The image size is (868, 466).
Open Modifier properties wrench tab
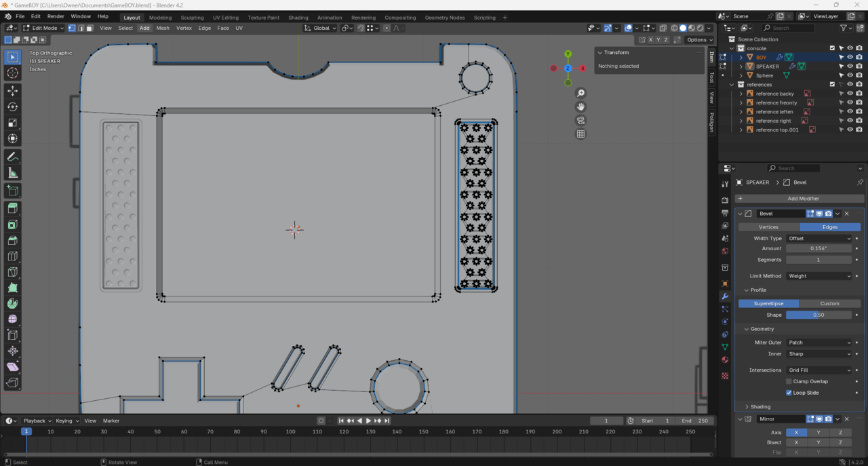[725, 296]
